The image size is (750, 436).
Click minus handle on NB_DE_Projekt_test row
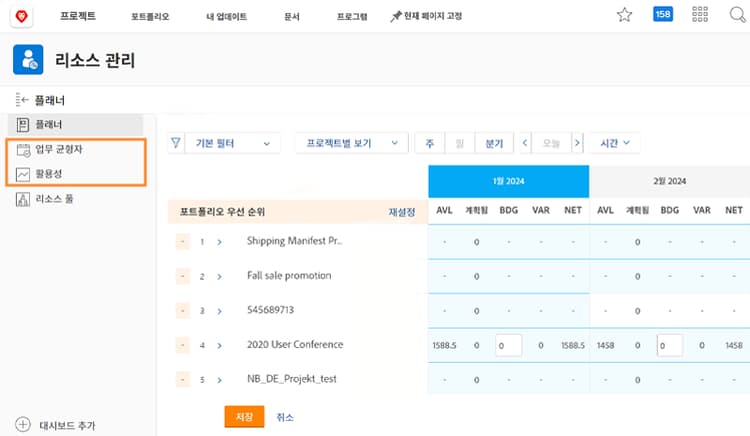coord(182,380)
